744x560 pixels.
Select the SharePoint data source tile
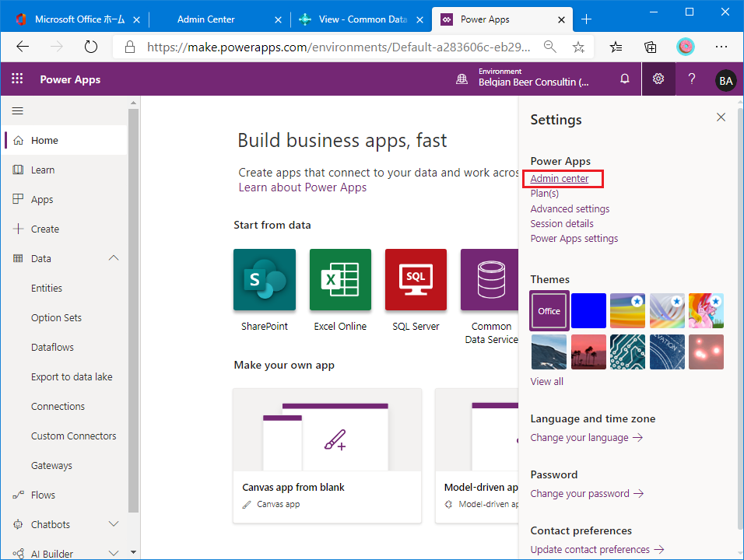(265, 279)
